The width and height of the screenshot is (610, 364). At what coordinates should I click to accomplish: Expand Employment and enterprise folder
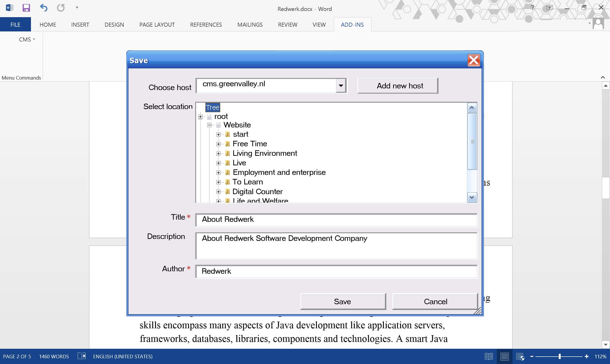tap(218, 173)
